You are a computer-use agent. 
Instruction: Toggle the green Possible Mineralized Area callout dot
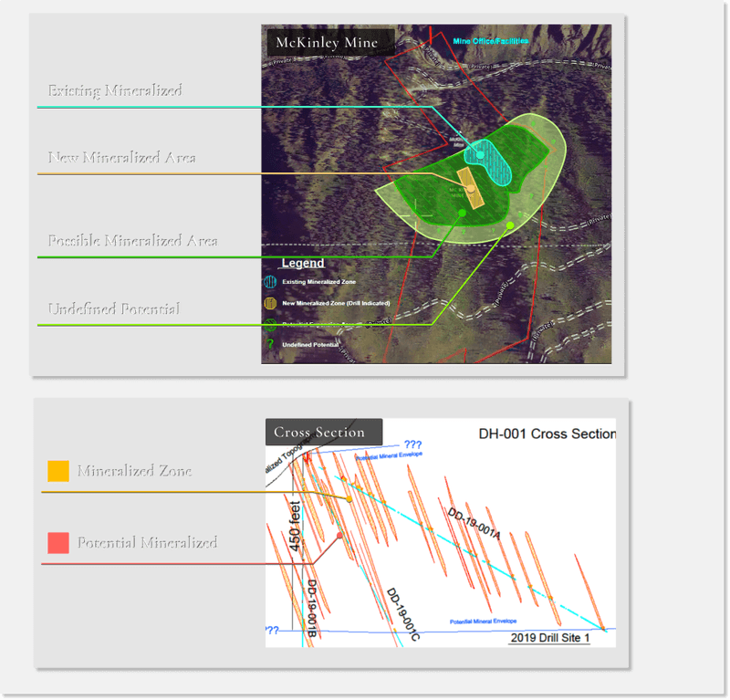[462, 214]
